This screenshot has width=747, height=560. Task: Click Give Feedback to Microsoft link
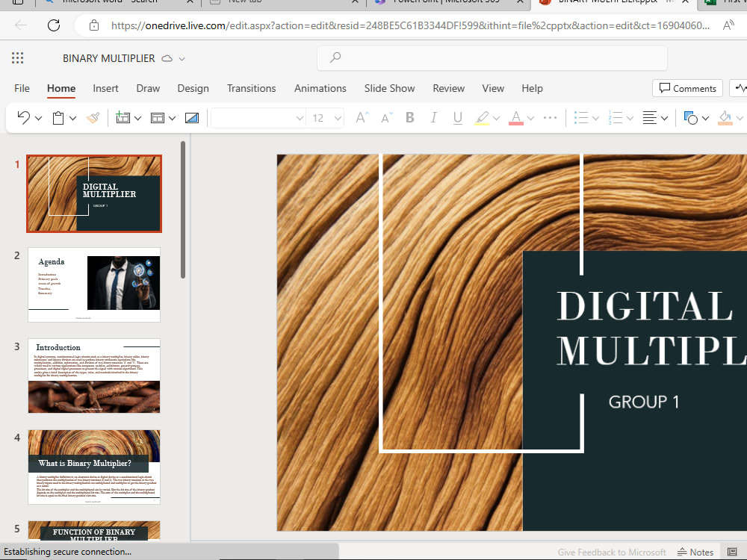[x=612, y=552]
